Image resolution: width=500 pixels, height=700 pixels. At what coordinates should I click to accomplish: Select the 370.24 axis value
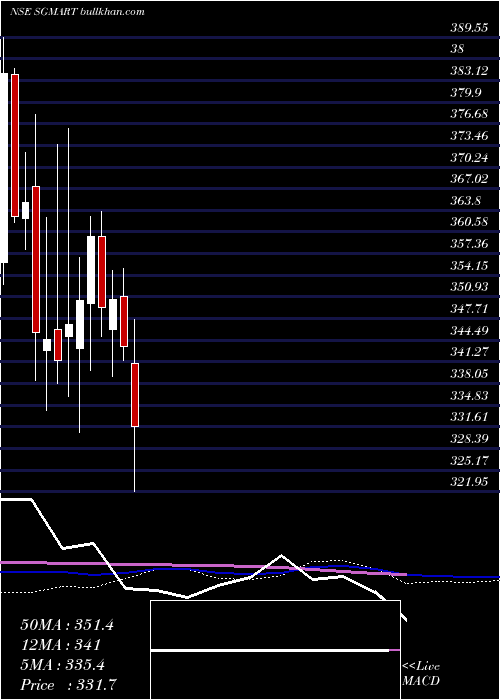(469, 158)
